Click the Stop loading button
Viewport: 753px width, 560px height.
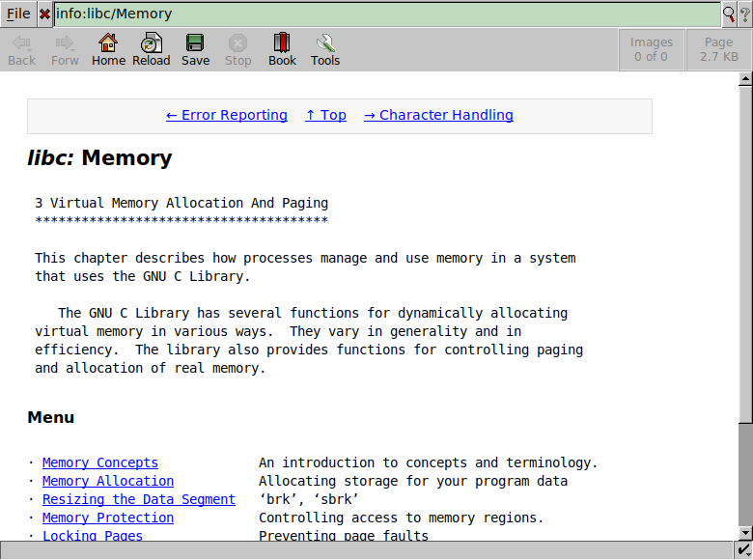tap(237, 49)
